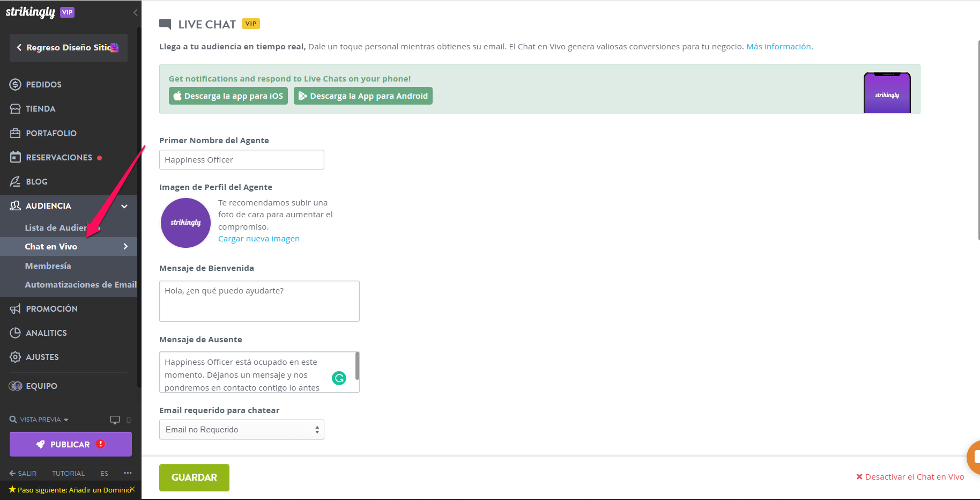Click the Promoción megaphone icon
This screenshot has width=980, height=500.
16,308
